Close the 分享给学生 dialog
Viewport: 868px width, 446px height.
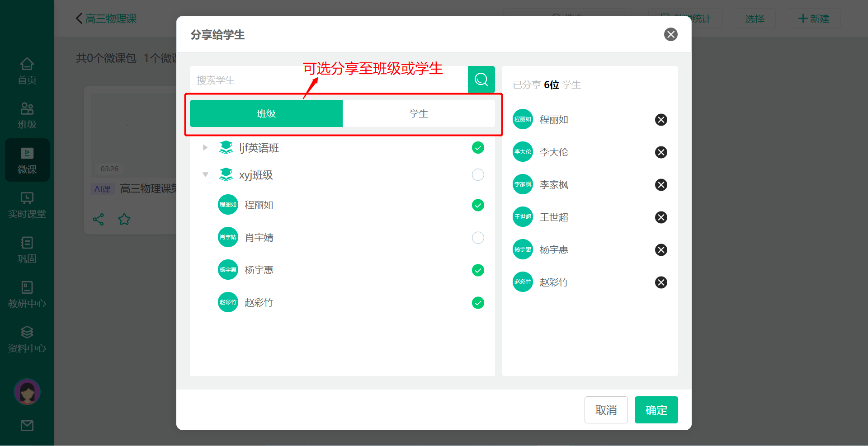click(x=670, y=34)
